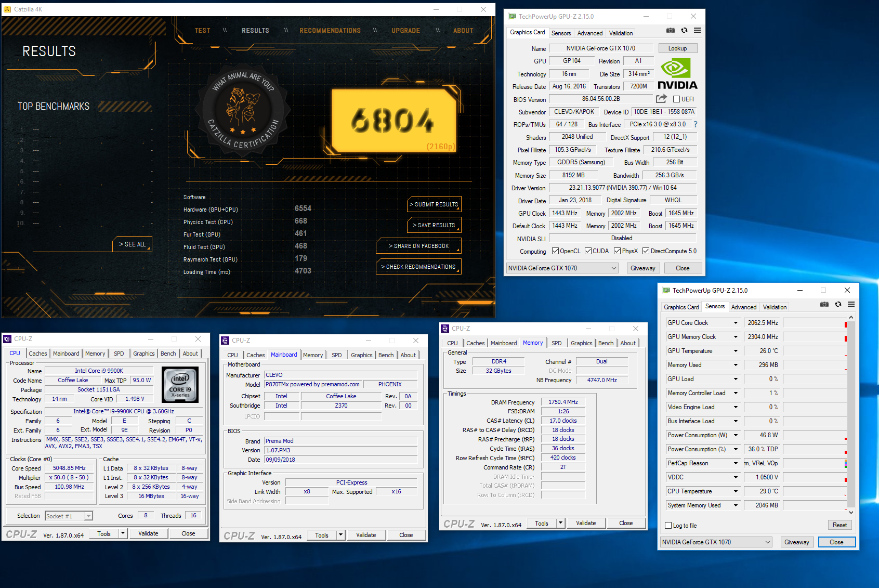Click the GPU-Z title icon of the Graphics Card window

(x=512, y=17)
